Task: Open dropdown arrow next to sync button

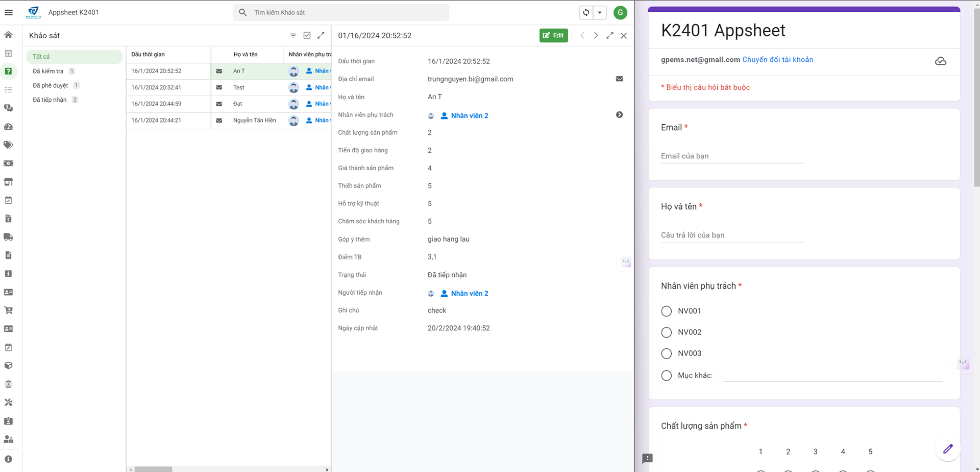Action: (600, 13)
